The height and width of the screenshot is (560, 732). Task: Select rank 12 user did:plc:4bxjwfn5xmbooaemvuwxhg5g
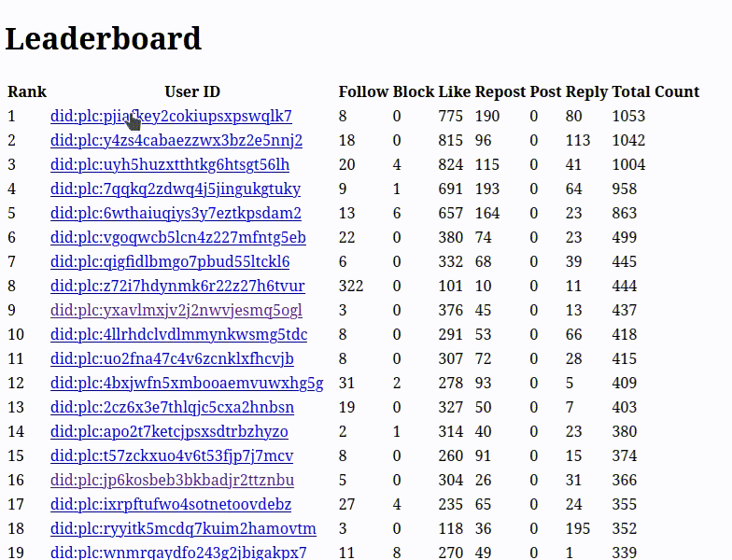[x=187, y=384]
